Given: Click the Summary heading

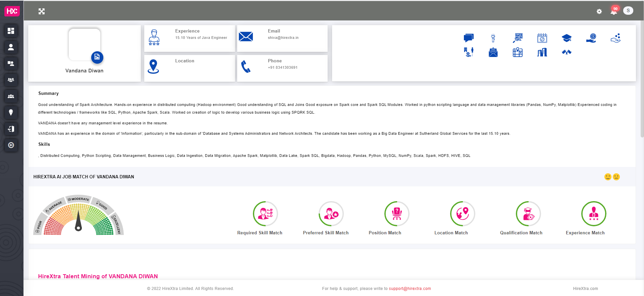Looking at the screenshot, I should (48, 94).
